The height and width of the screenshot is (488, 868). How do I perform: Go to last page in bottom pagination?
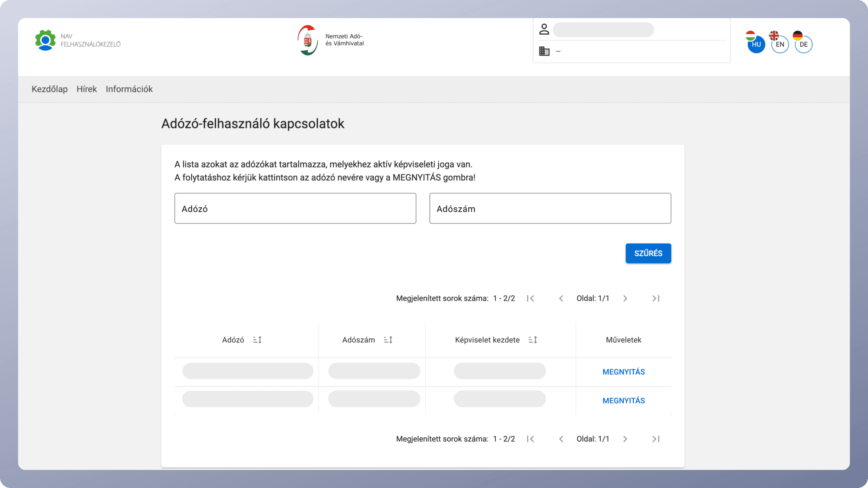[x=656, y=439]
